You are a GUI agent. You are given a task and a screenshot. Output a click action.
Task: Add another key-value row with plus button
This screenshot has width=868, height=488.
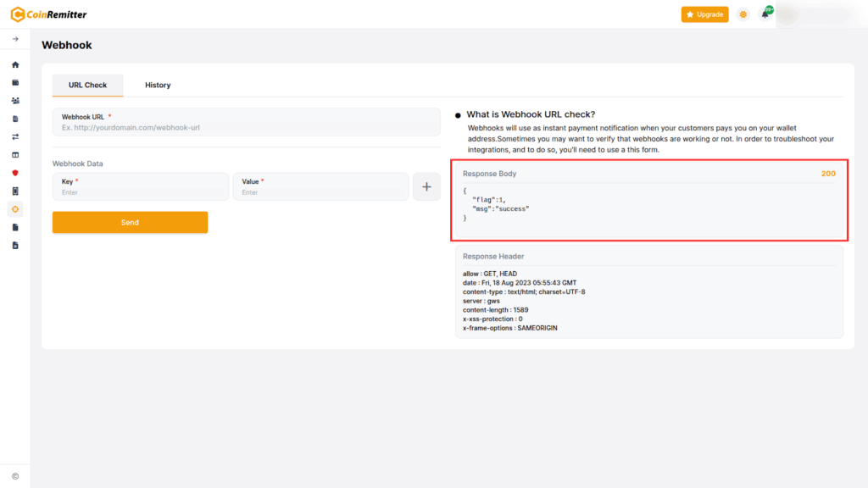click(426, 186)
